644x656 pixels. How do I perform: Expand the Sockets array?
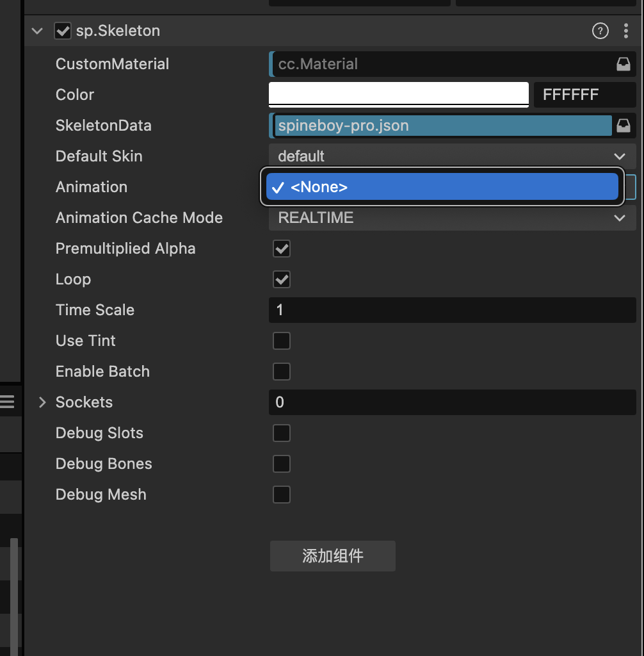coord(42,402)
